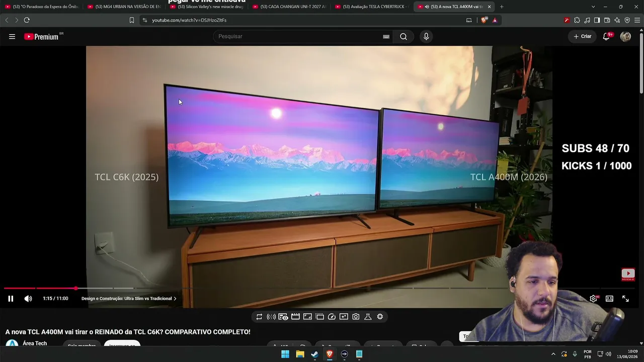Switch the POR PTB input language
The image size is (644, 362).
click(x=588, y=354)
